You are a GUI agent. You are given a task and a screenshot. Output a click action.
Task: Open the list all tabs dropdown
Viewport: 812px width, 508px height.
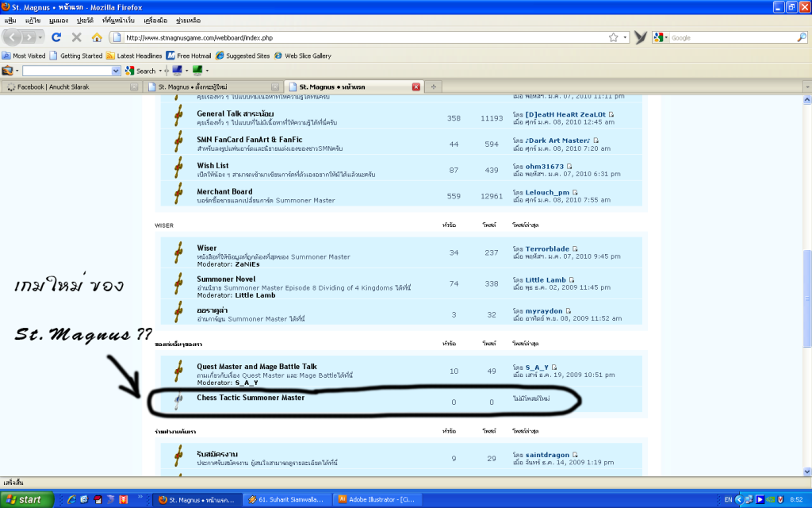point(807,87)
